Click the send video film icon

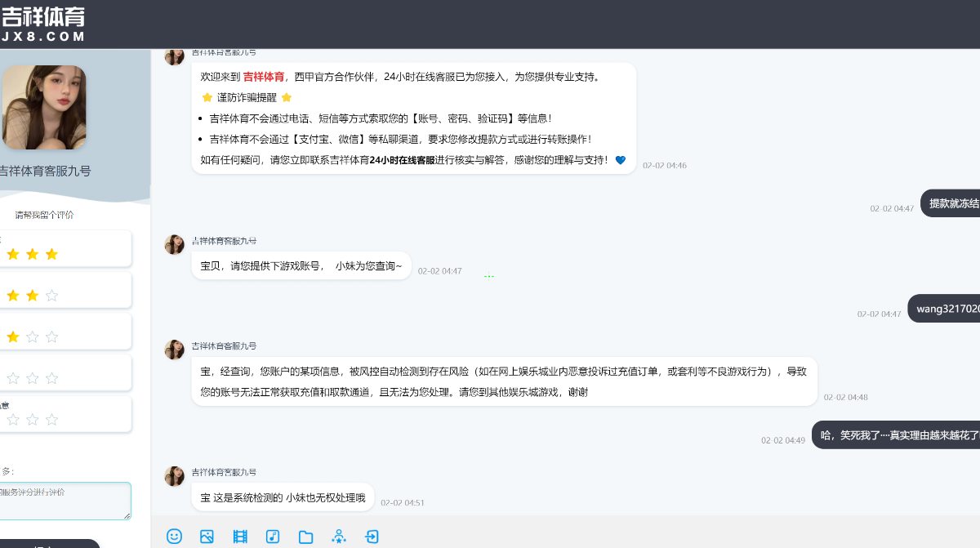[240, 536]
